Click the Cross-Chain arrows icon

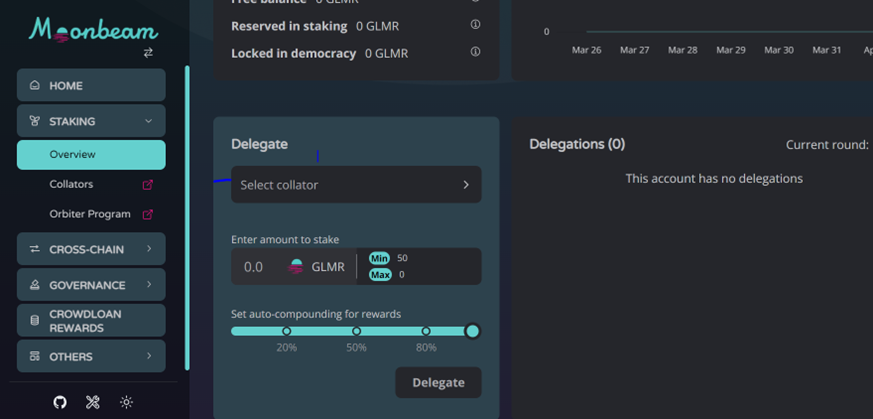point(35,249)
